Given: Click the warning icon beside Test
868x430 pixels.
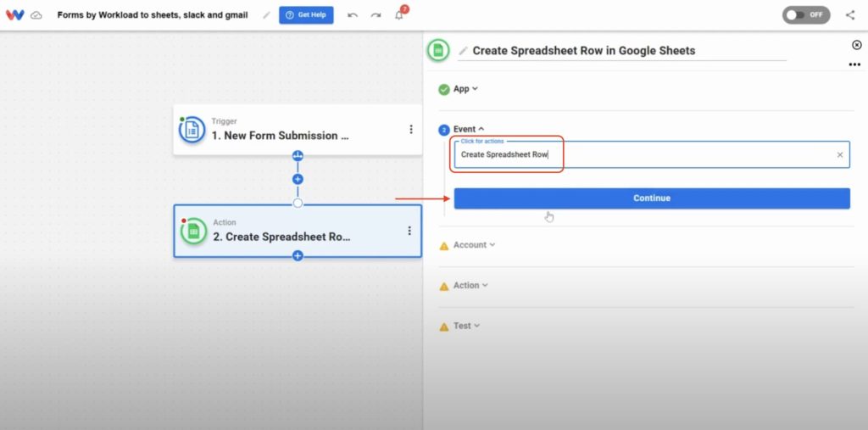Looking at the screenshot, I should (444, 327).
